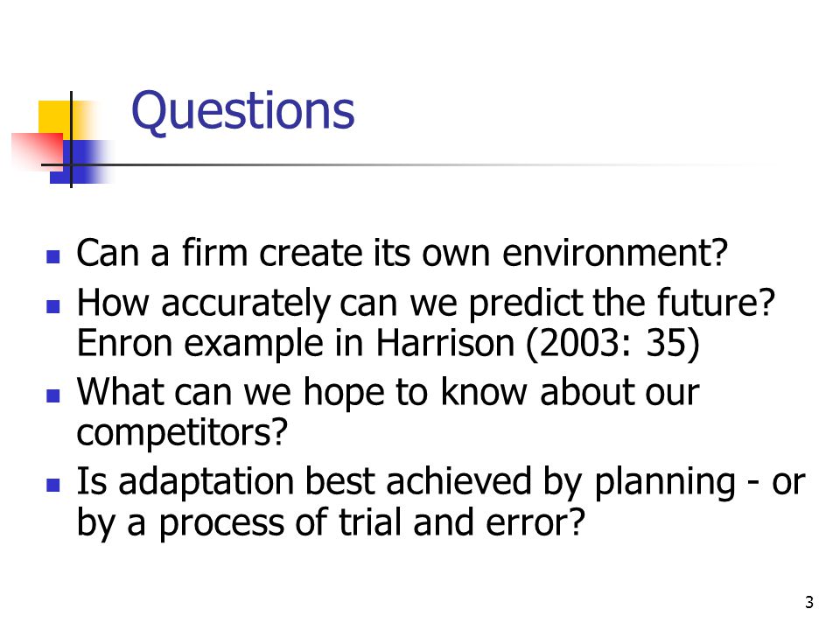
Task: Select the bullet before 'Is adaptation'
Action: pyautogui.click(x=53, y=485)
